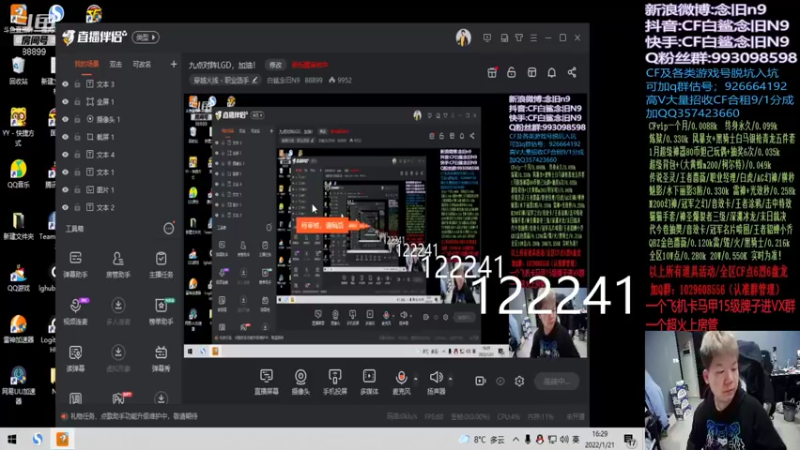The image size is (800, 450).
Task: Open Windows Start menu
Action: (11, 439)
